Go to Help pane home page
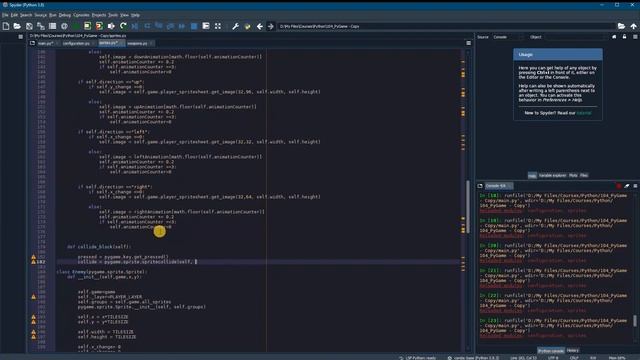The width and height of the screenshot is (640, 360). point(614,37)
